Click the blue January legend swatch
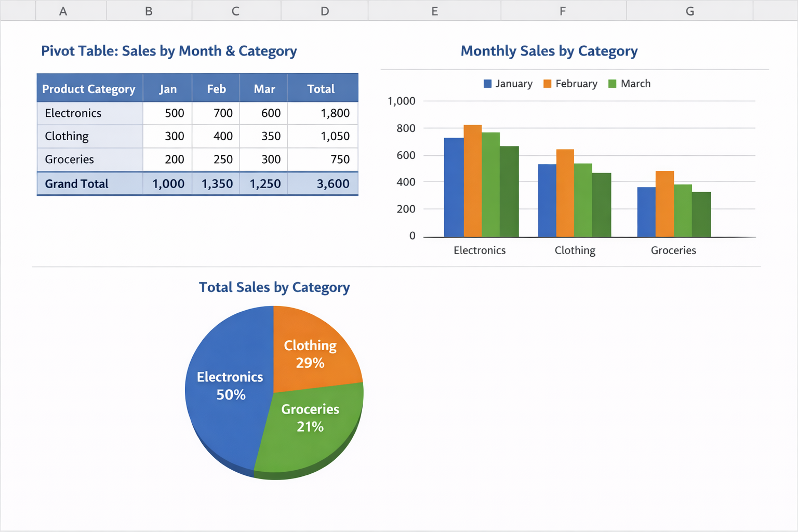798x532 pixels. 487,84
